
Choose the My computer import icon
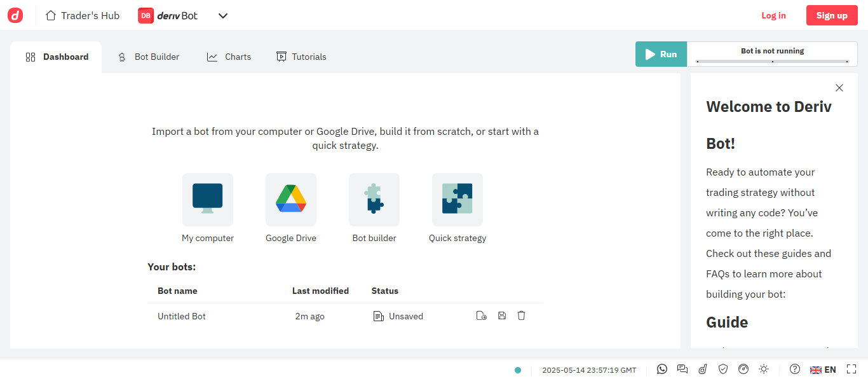pyautogui.click(x=208, y=199)
